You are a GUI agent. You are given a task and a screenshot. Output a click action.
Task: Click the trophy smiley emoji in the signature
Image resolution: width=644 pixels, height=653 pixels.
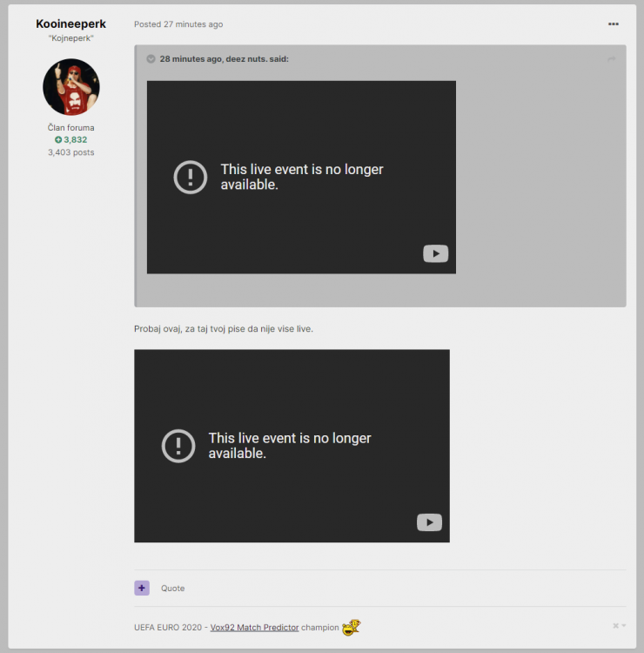[351, 627]
